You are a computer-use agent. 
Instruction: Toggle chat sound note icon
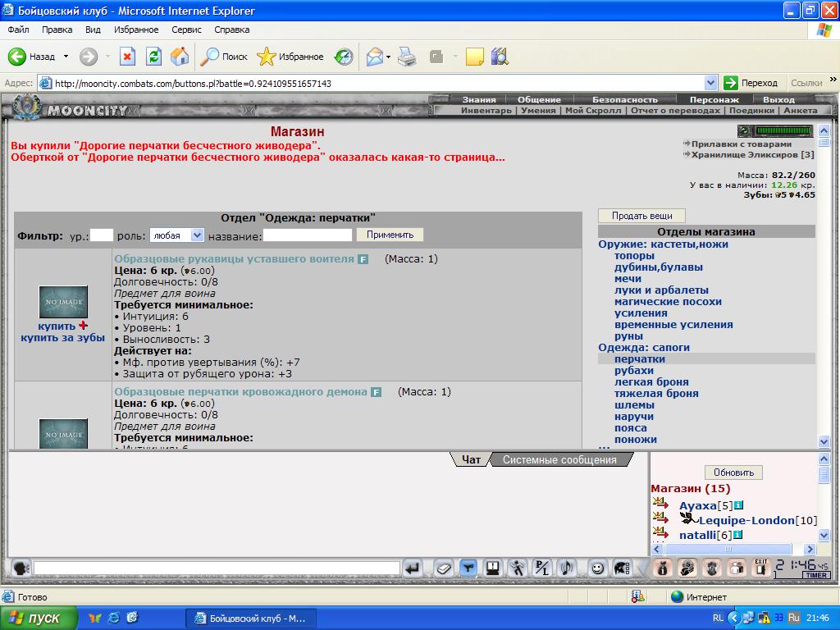pyautogui.click(x=567, y=568)
